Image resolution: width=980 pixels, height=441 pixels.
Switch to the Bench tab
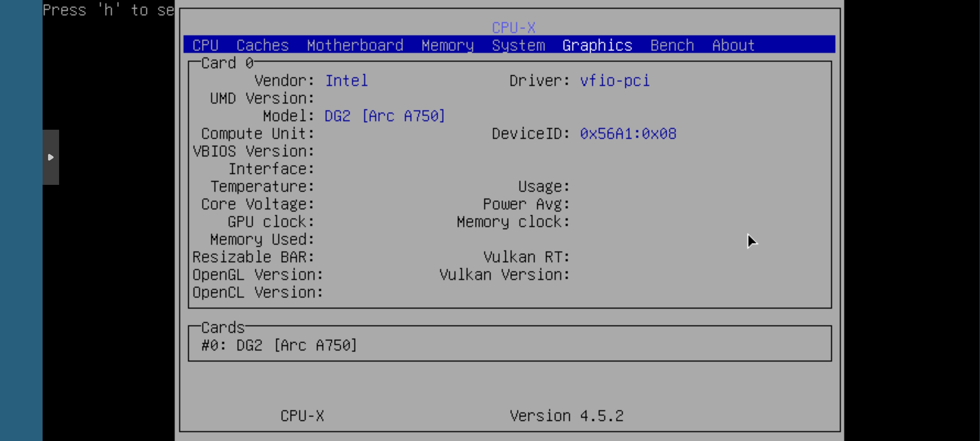click(x=672, y=45)
